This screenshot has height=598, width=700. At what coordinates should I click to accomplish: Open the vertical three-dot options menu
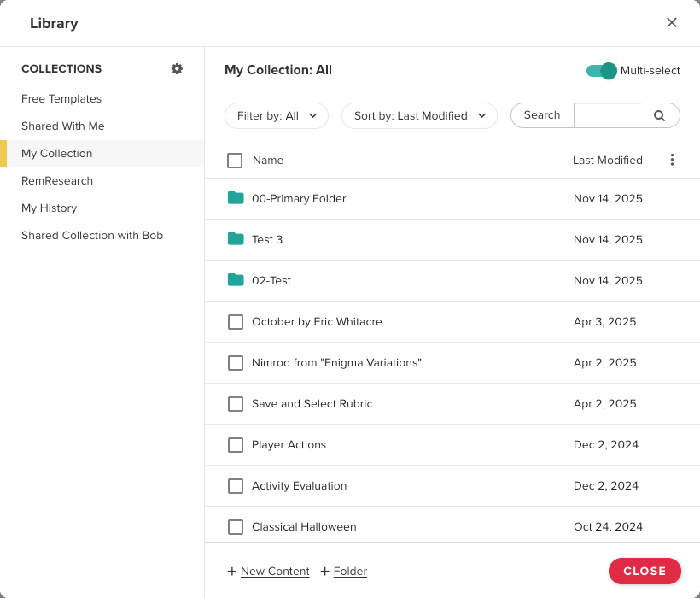pos(672,160)
